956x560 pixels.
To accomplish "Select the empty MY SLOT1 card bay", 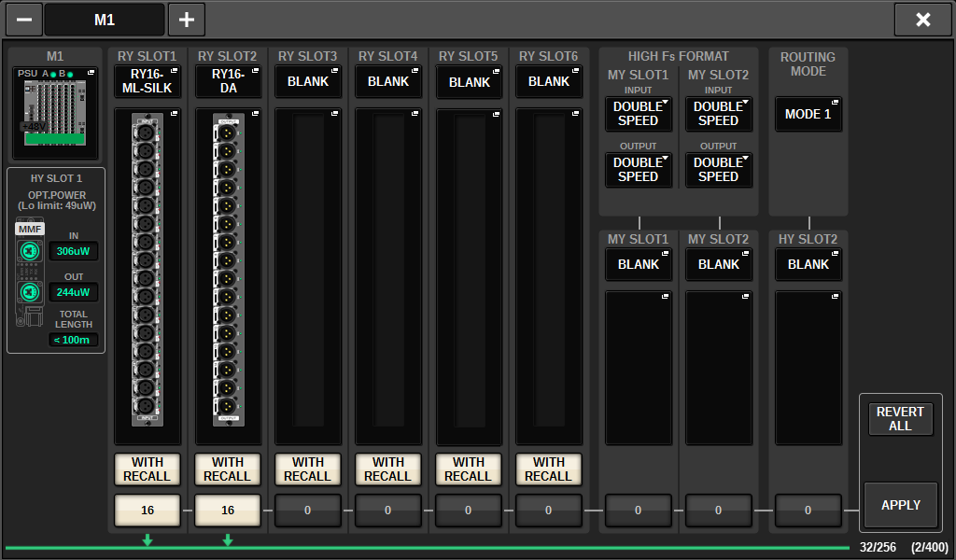I will tap(639, 368).
